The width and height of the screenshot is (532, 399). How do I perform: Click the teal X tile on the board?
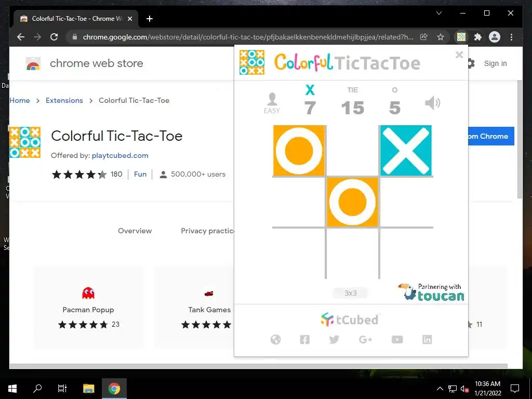[x=406, y=150]
